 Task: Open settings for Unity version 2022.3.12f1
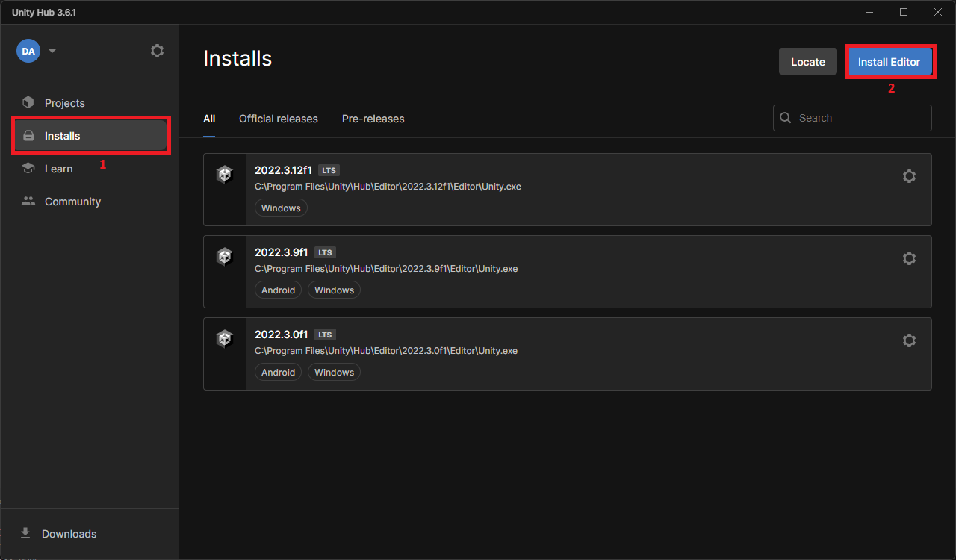[909, 175]
